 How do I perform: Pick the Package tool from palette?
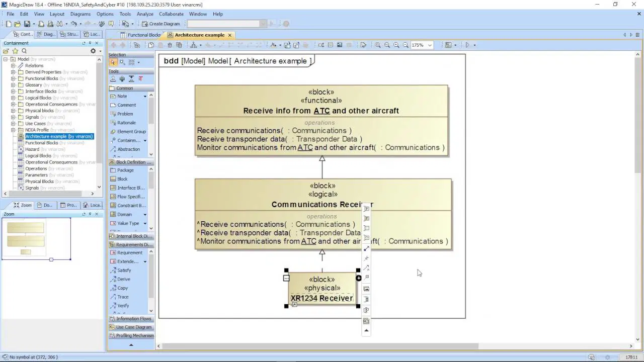pos(125,170)
